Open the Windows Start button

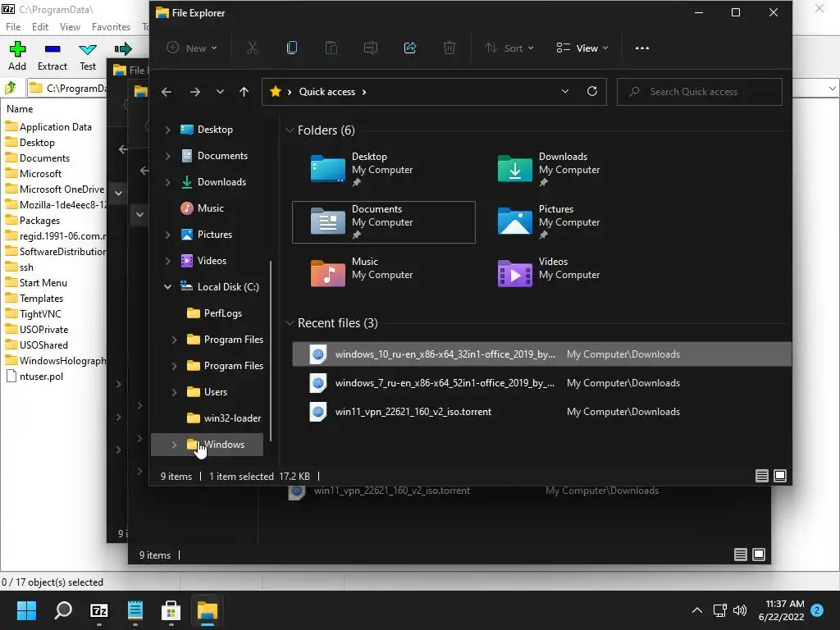pyautogui.click(x=27, y=610)
